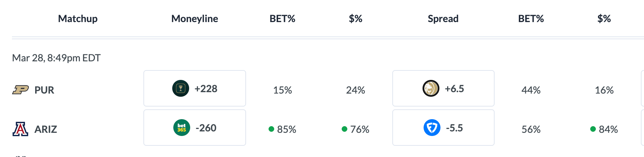Screen dimensions: 644x157
Task: Click the BetMGM lion logo
Action: point(431,88)
